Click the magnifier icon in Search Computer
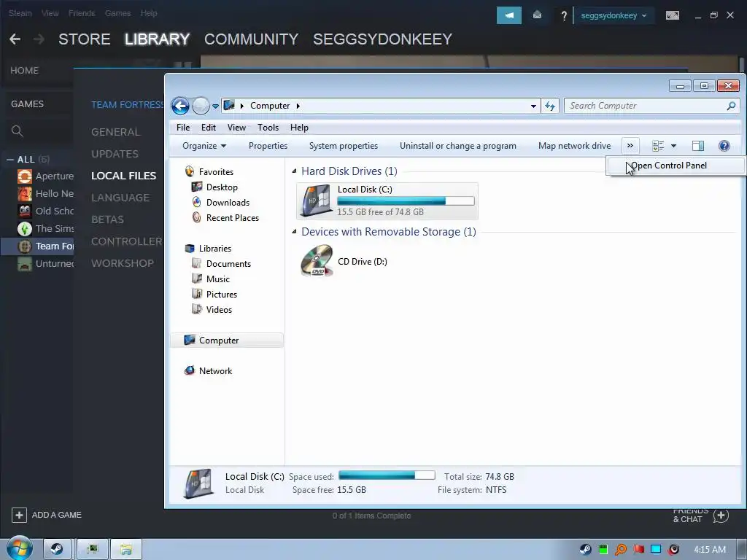The width and height of the screenshot is (747, 560). tap(731, 106)
